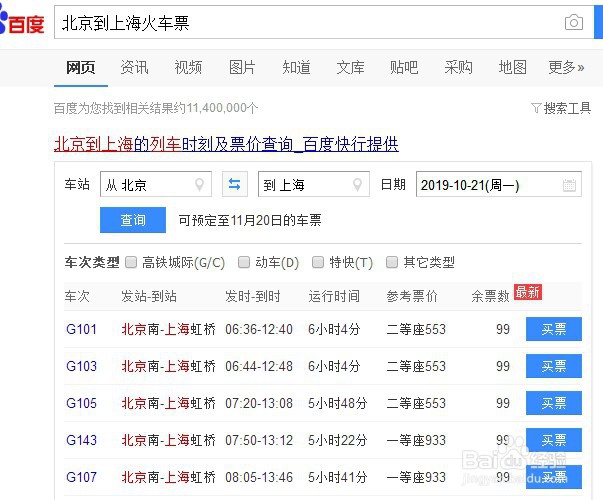The width and height of the screenshot is (603, 500).
Task: Open date field 2019-10-21(周一)
Action: (x=499, y=184)
